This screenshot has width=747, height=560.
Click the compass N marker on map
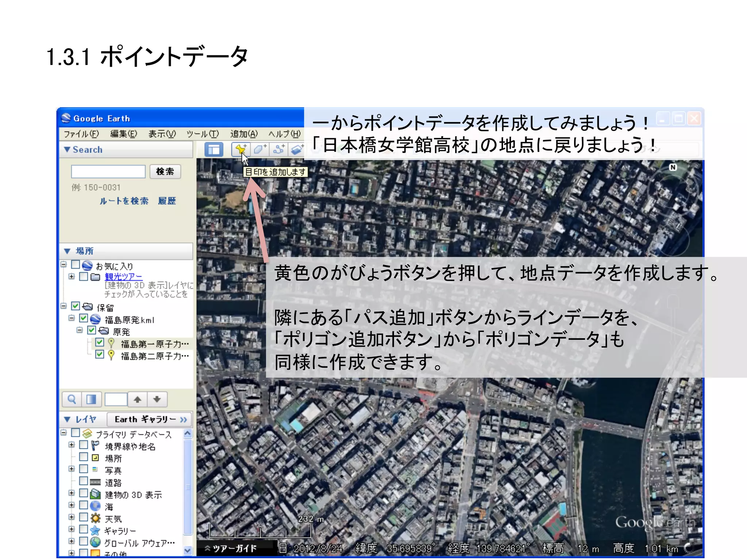coord(673,167)
